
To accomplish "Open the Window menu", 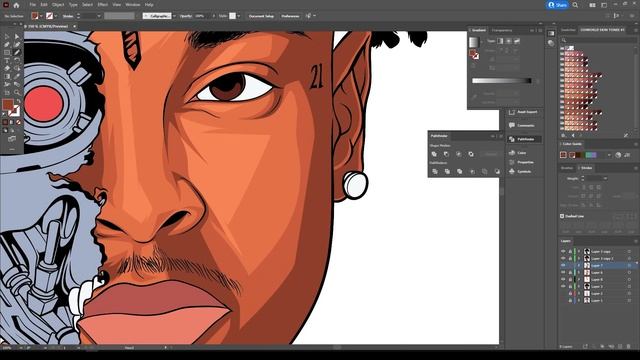I will coord(133,5).
